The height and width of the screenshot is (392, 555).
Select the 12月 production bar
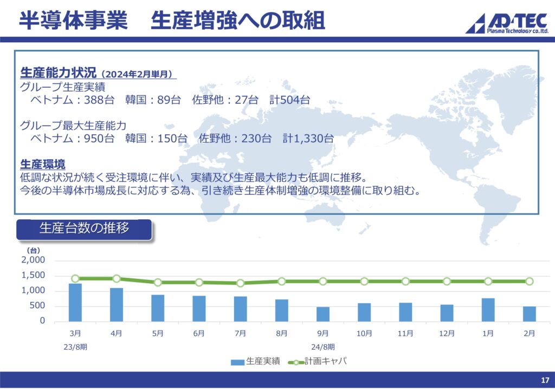coord(447,313)
